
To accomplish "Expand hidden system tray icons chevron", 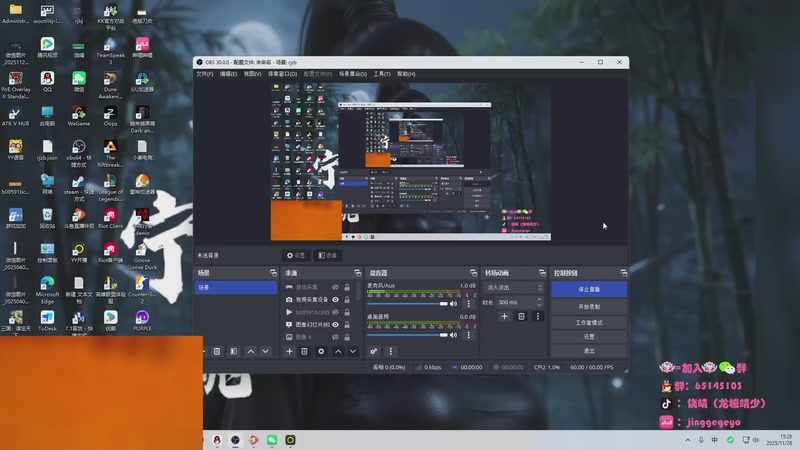I will [688, 440].
